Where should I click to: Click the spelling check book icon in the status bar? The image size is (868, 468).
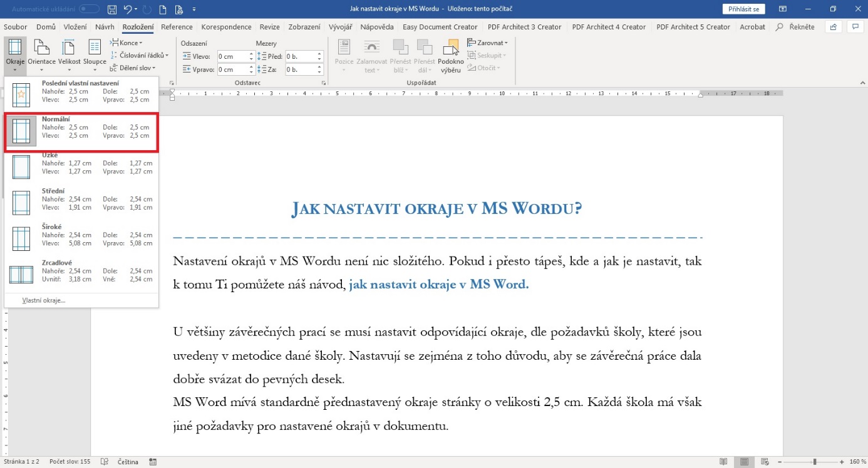104,462
